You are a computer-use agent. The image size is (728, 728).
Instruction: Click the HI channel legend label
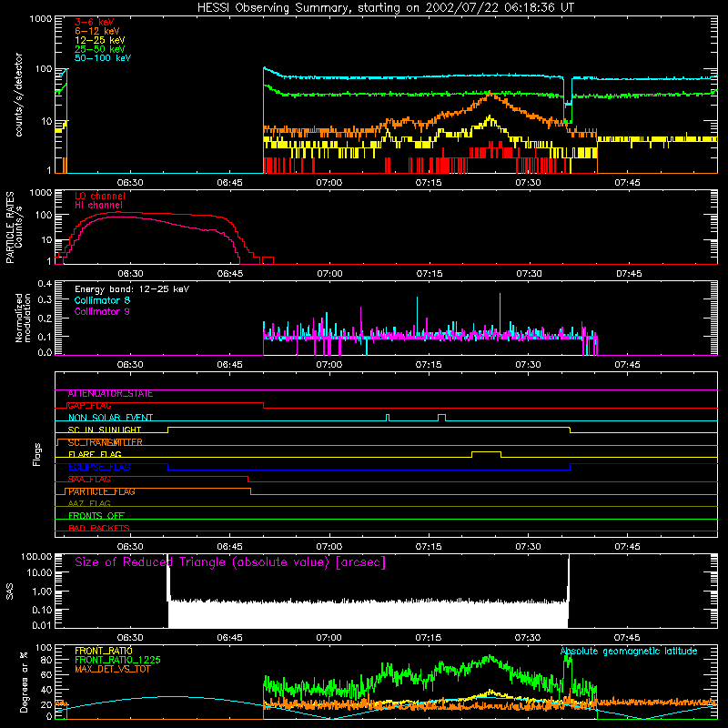(x=99, y=206)
